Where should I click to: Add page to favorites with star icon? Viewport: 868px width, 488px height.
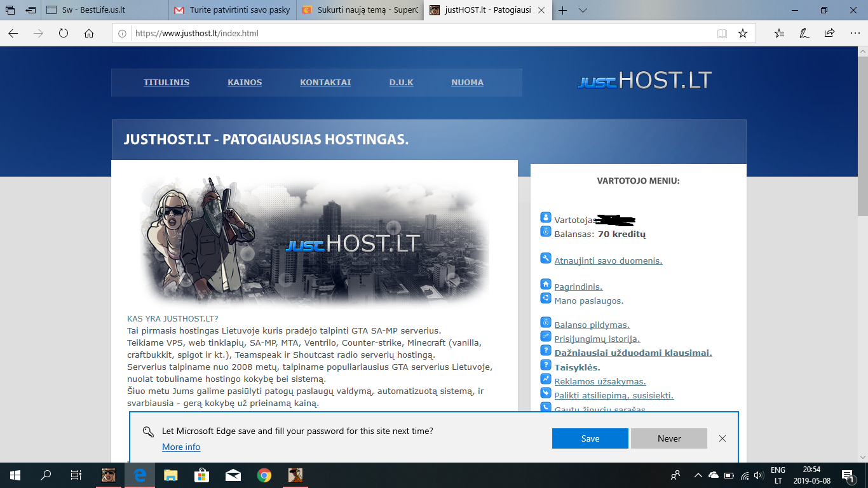coord(742,34)
